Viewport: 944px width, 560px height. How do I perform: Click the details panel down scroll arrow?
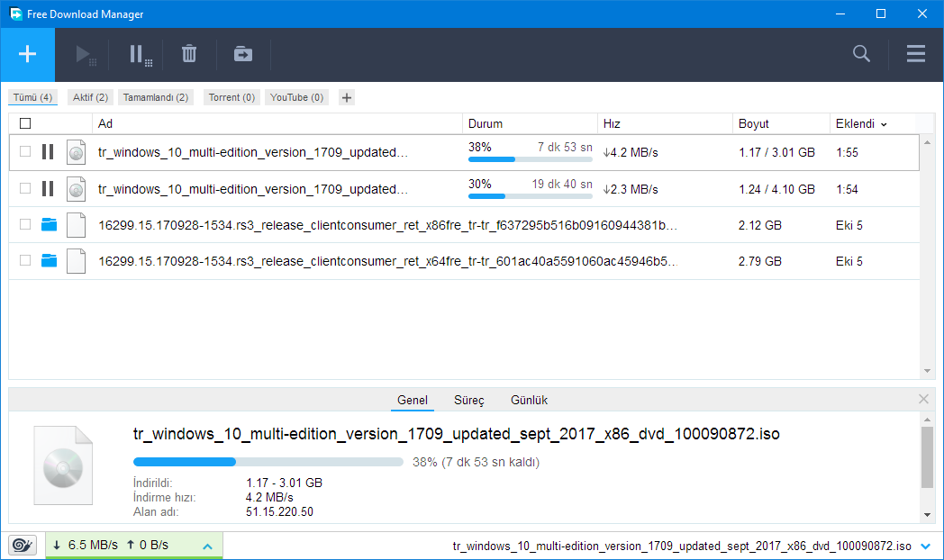coord(927,515)
